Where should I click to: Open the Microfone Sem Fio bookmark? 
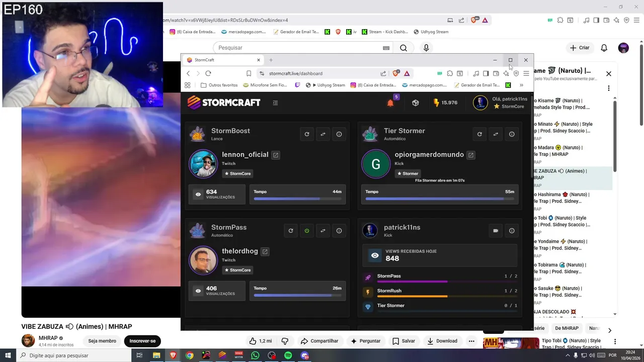[265, 85]
